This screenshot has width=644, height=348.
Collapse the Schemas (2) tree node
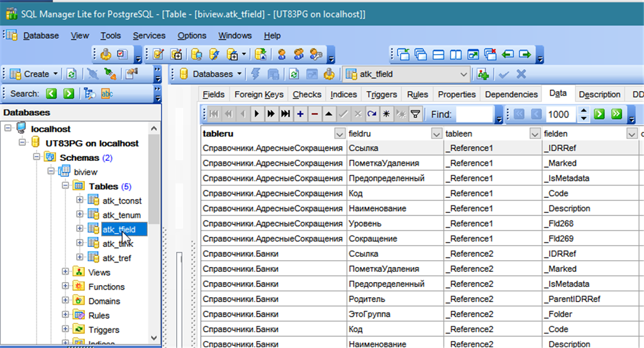(x=36, y=157)
